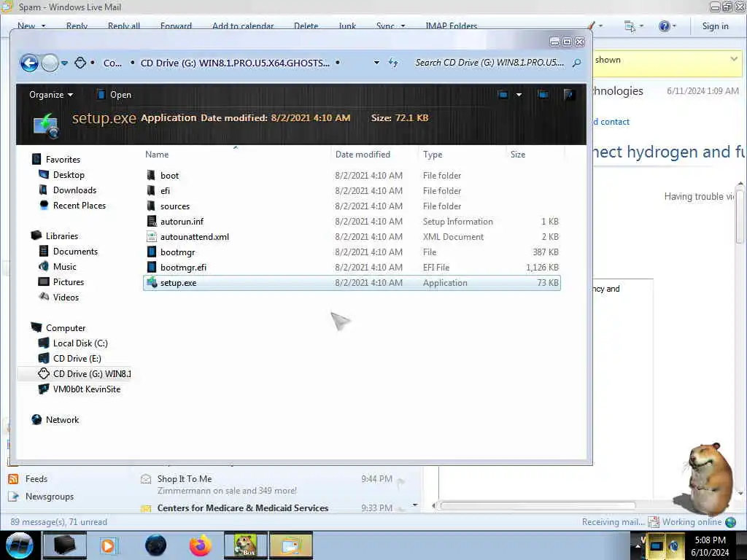Open media player taskbar icon
The width and height of the screenshot is (747, 560).
coord(108,545)
